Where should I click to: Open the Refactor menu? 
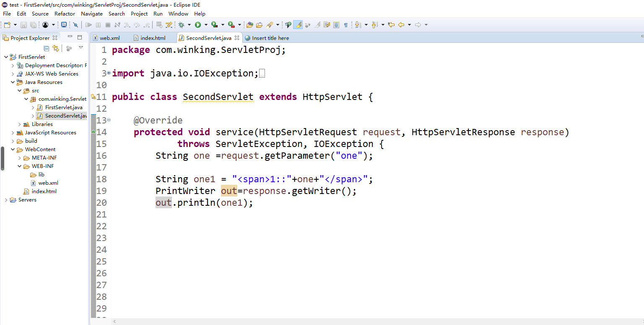[x=65, y=14]
